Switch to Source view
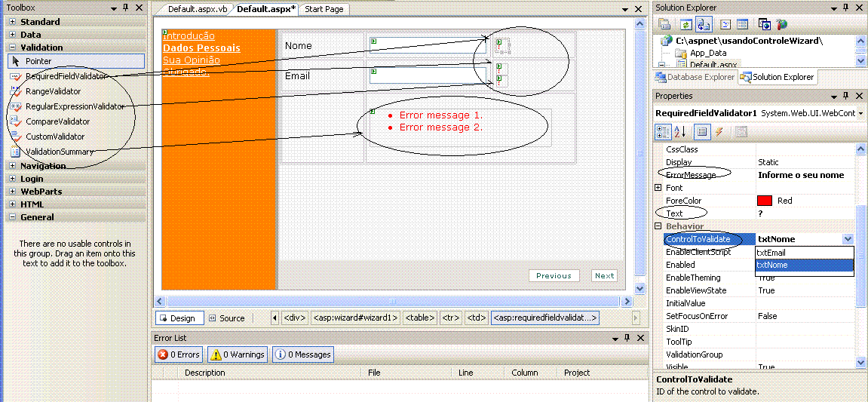This screenshot has width=868, height=402. tap(225, 318)
